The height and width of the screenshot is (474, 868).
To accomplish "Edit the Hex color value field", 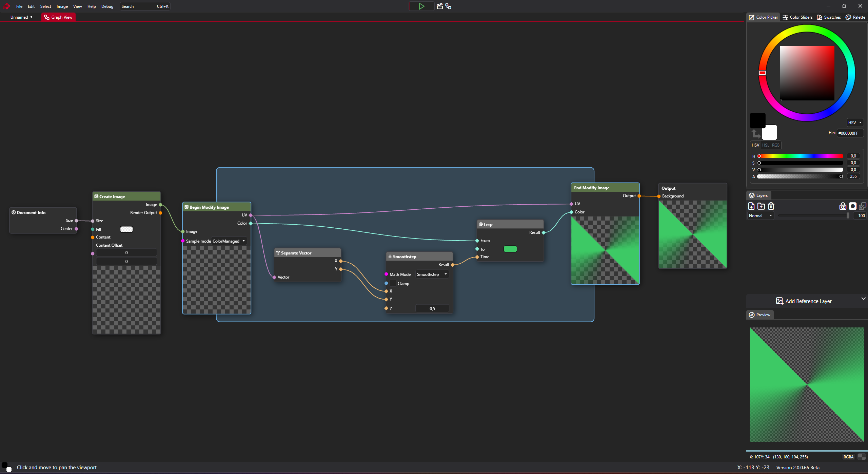I will click(849, 133).
